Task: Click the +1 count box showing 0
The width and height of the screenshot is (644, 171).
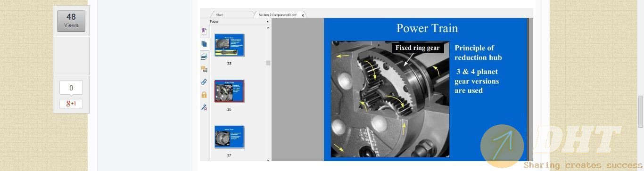Action: 71,88
